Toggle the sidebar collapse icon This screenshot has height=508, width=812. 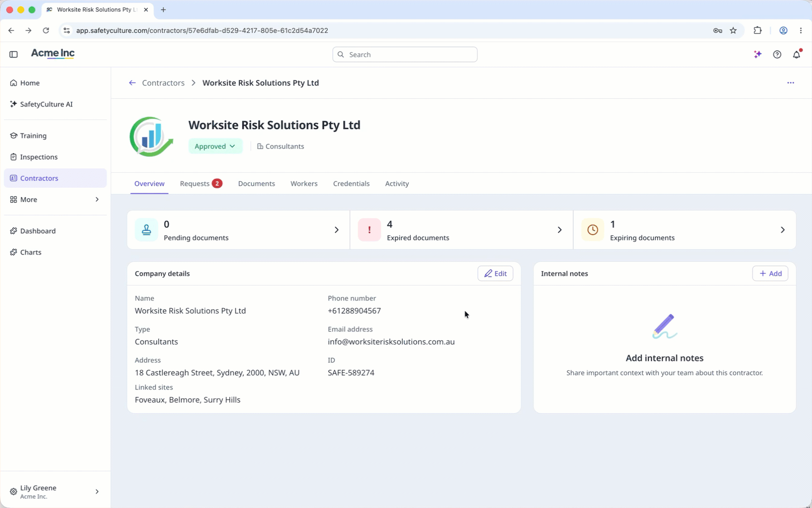point(14,55)
